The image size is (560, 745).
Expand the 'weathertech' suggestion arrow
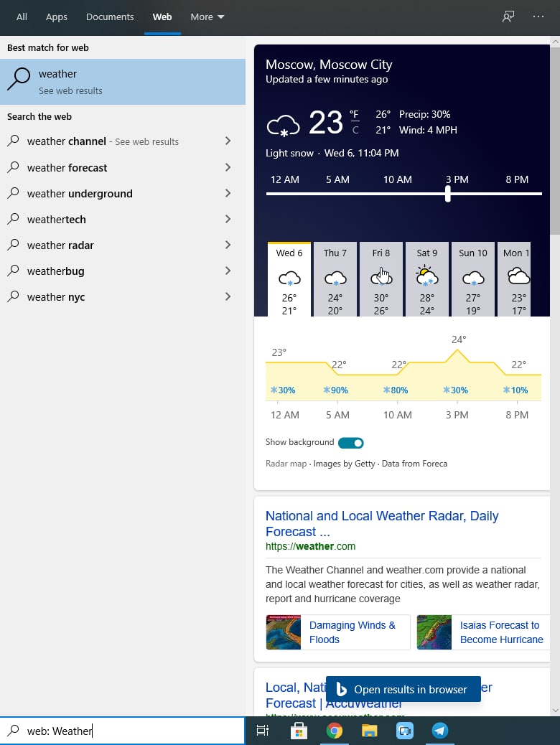pyautogui.click(x=228, y=219)
